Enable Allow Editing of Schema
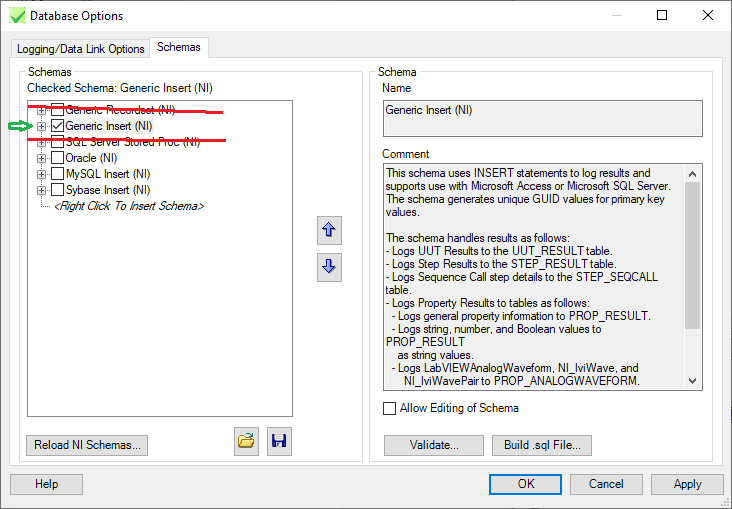732x509 pixels. coord(390,408)
